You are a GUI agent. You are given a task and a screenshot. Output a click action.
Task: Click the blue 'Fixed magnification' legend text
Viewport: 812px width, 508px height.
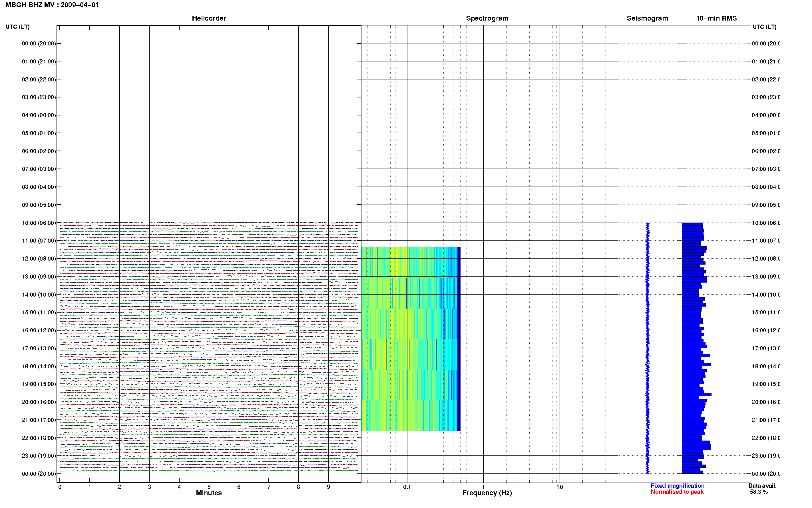point(678,486)
